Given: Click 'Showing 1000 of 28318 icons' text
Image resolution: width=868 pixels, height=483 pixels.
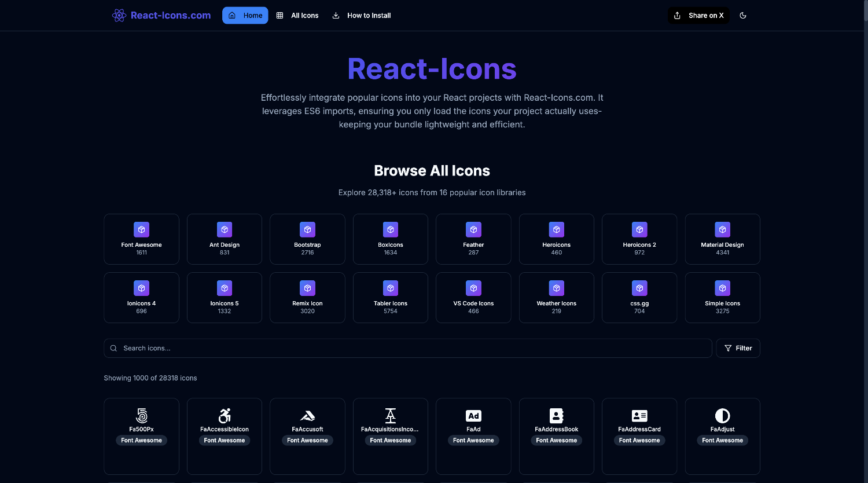Looking at the screenshot, I should (150, 378).
